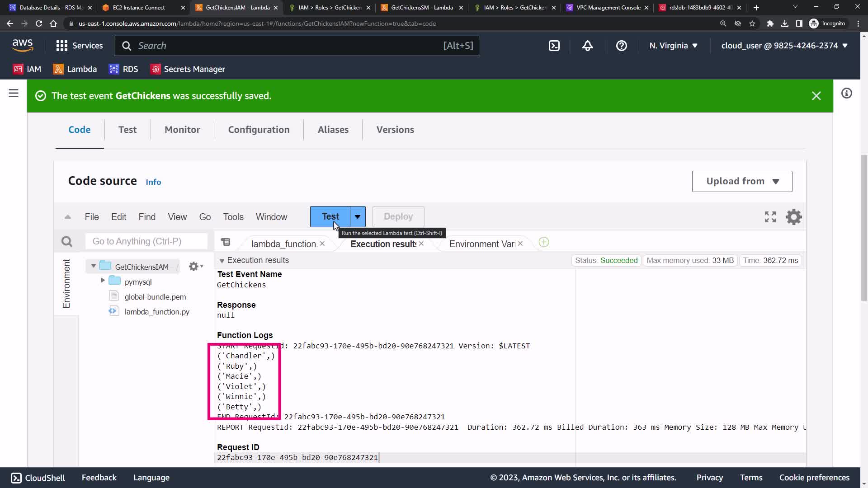Click the Go to Anything input field
This screenshot has width=868, height=488.
[x=146, y=241]
